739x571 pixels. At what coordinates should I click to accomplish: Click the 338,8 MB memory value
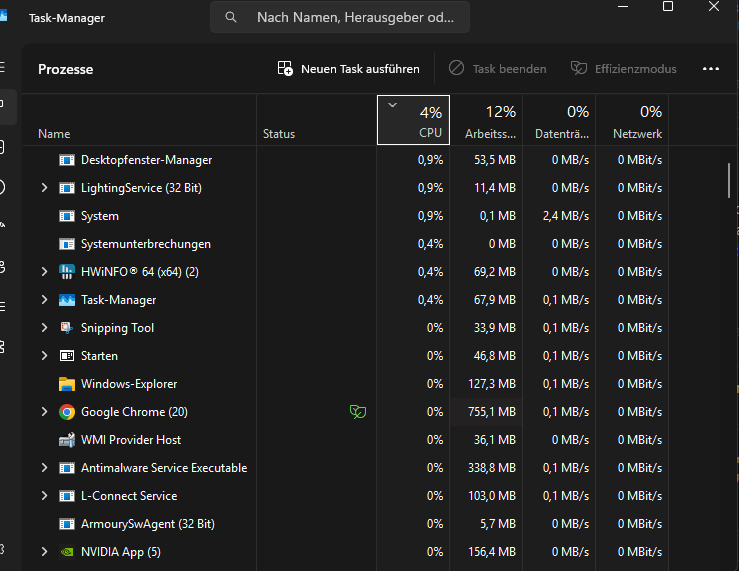click(492, 468)
